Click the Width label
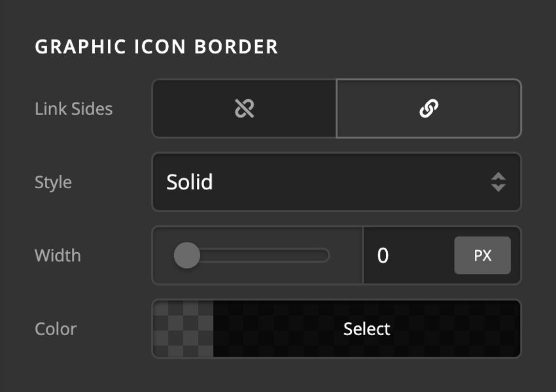The image size is (556, 392). 58,255
